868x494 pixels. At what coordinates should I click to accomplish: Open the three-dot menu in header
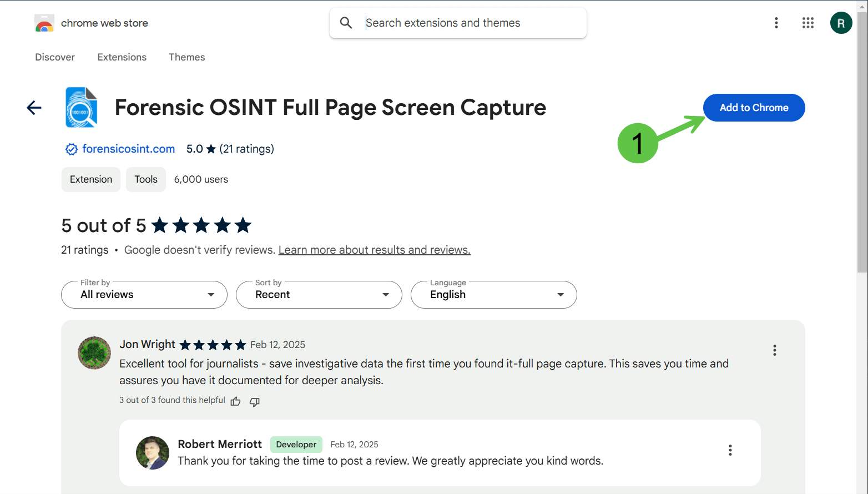(776, 23)
